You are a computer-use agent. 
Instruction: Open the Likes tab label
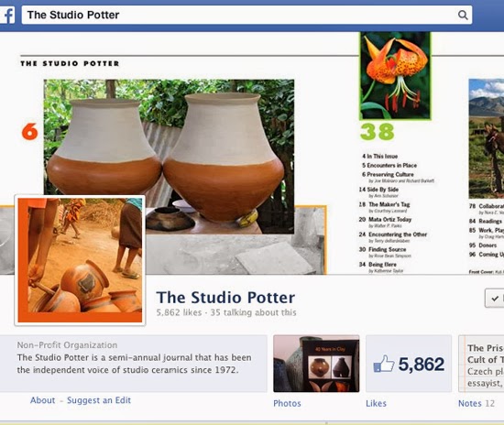376,404
